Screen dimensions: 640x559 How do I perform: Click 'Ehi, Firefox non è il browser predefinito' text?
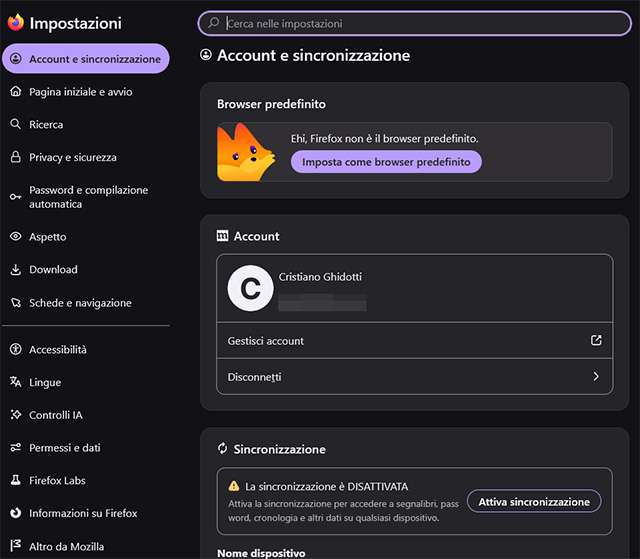[384, 139]
